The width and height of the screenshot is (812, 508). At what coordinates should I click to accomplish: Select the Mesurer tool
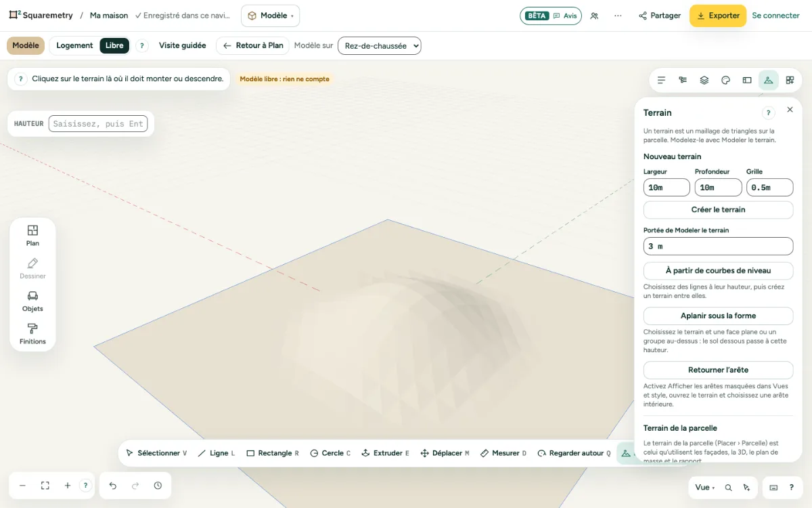(503, 453)
